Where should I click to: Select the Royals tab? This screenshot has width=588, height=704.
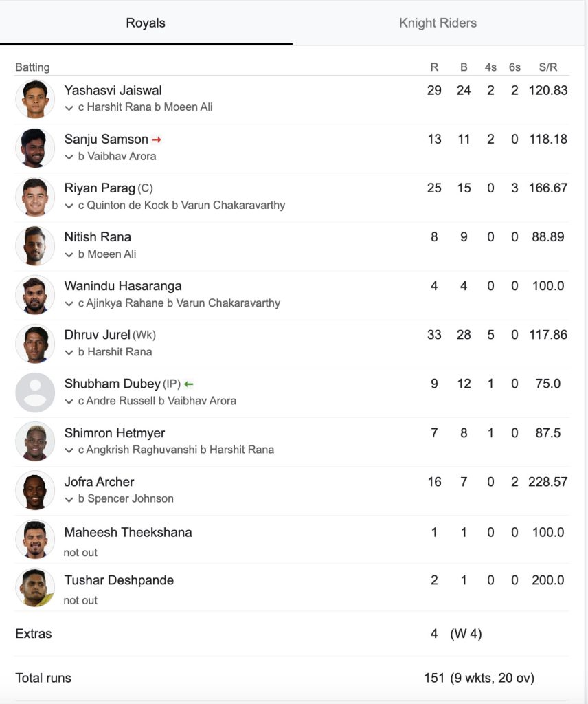(146, 23)
